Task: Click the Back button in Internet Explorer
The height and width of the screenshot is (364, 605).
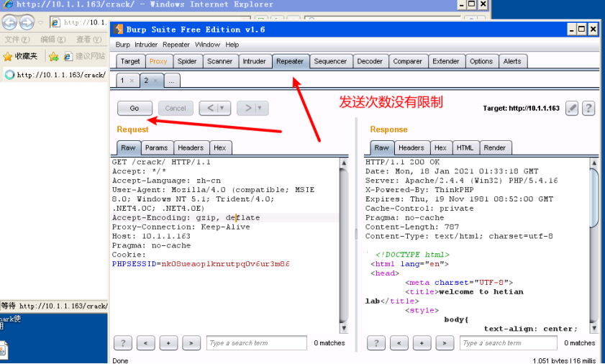Action: 9,22
